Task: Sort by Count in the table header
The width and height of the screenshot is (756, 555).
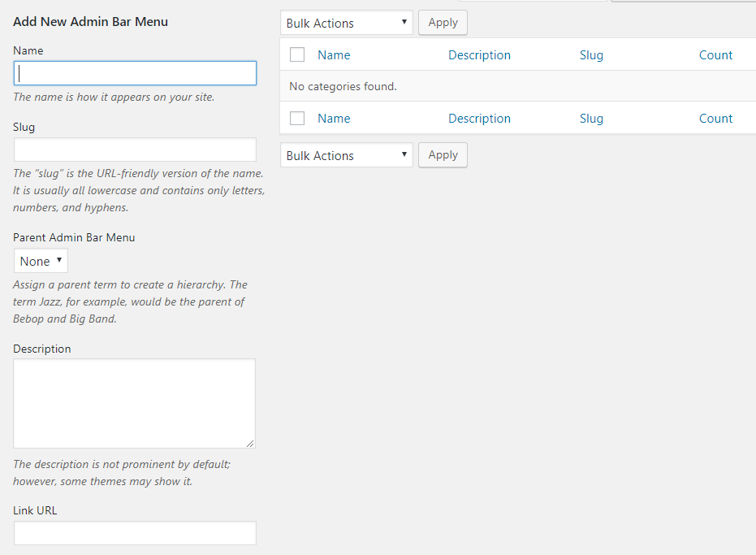Action: (x=715, y=55)
